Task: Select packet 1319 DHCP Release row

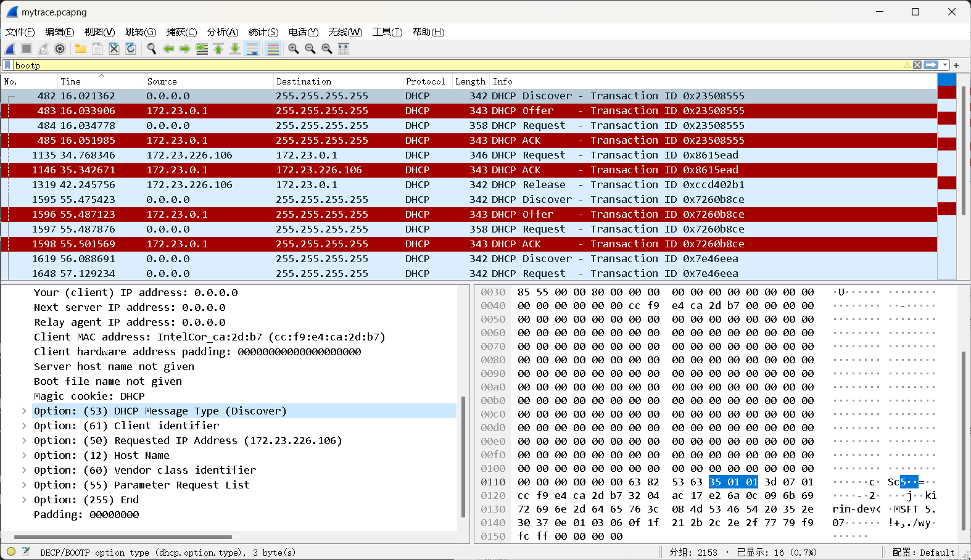Action: tap(469, 185)
